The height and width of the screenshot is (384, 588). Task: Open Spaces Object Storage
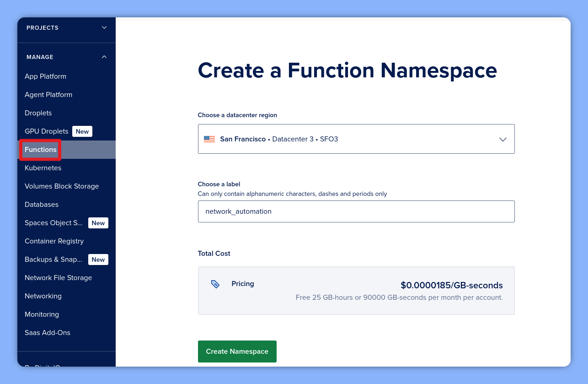point(53,222)
